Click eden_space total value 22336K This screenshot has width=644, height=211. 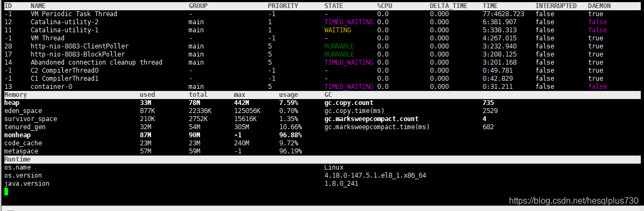coord(200,111)
